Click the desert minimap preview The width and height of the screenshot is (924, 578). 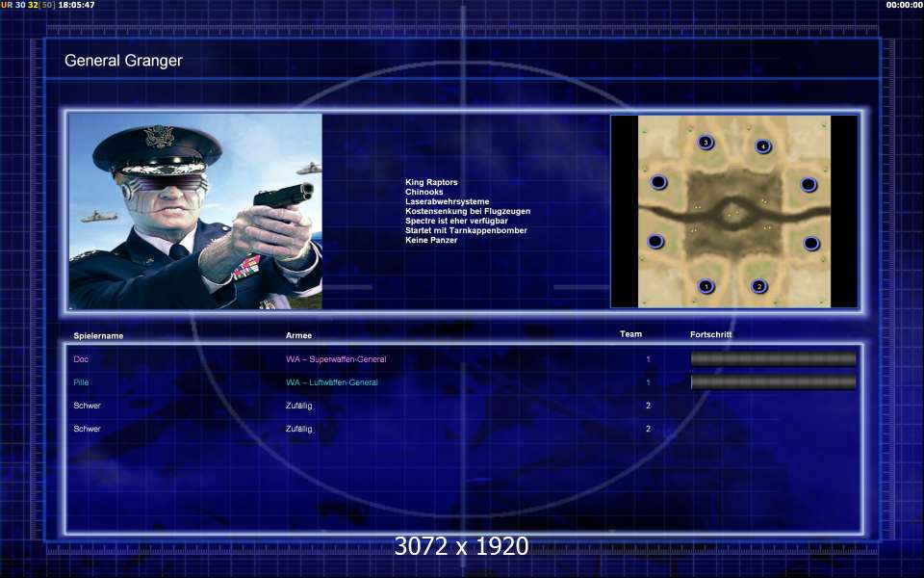point(734,211)
